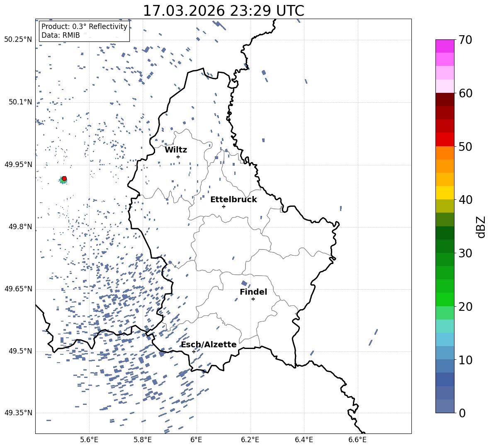Screen dimensions: 491x448
Task: Pick the bright red colorbar swatch just above 50
Action: [x=445, y=140]
